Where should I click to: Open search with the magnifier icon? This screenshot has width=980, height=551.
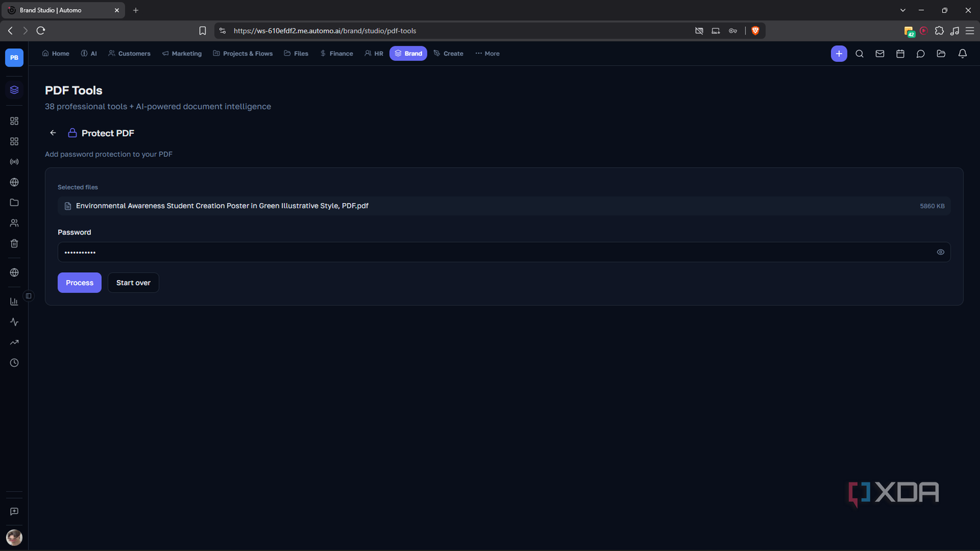click(860, 54)
